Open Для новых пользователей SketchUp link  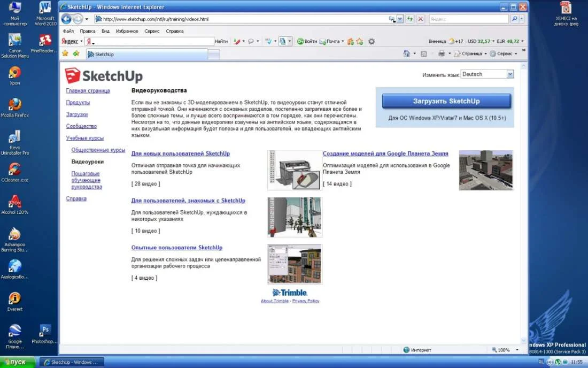(x=180, y=154)
